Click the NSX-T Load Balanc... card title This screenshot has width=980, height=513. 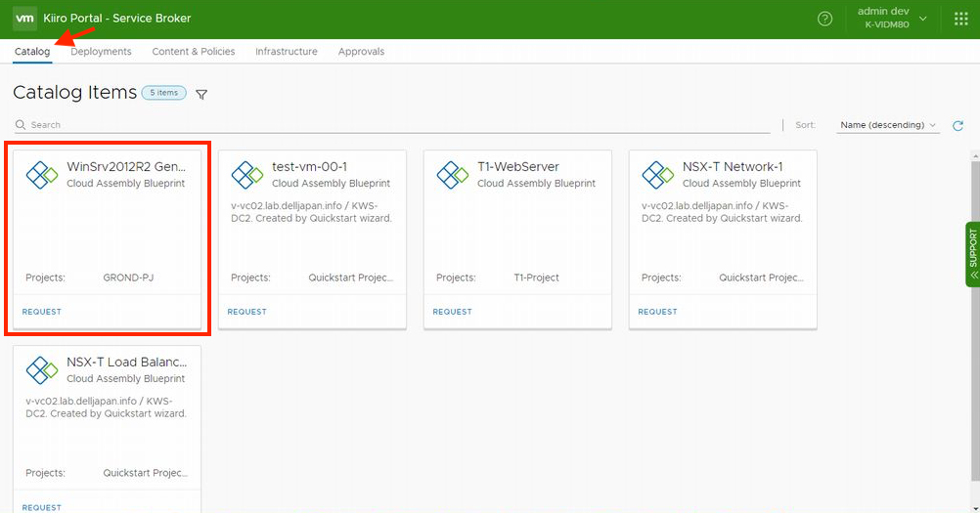[127, 362]
